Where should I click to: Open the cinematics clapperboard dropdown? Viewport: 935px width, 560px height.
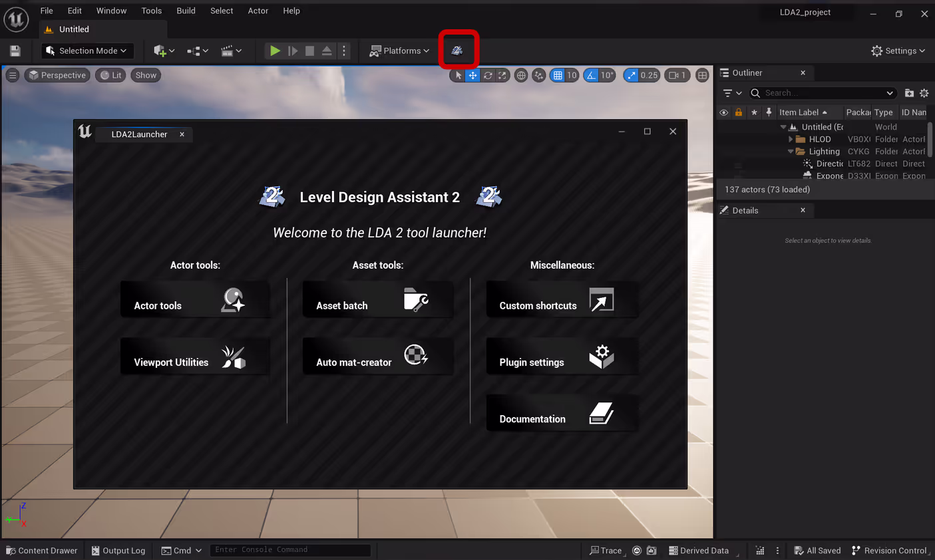tap(231, 51)
